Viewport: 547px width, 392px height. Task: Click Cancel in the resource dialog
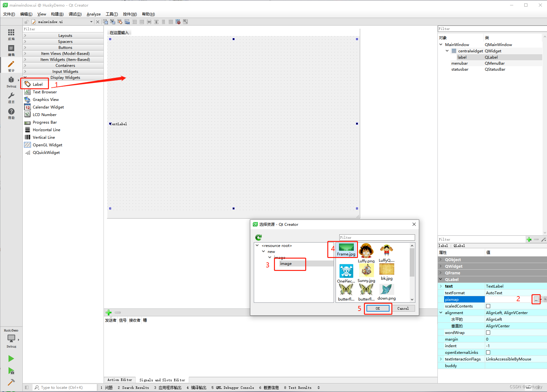[x=403, y=308]
